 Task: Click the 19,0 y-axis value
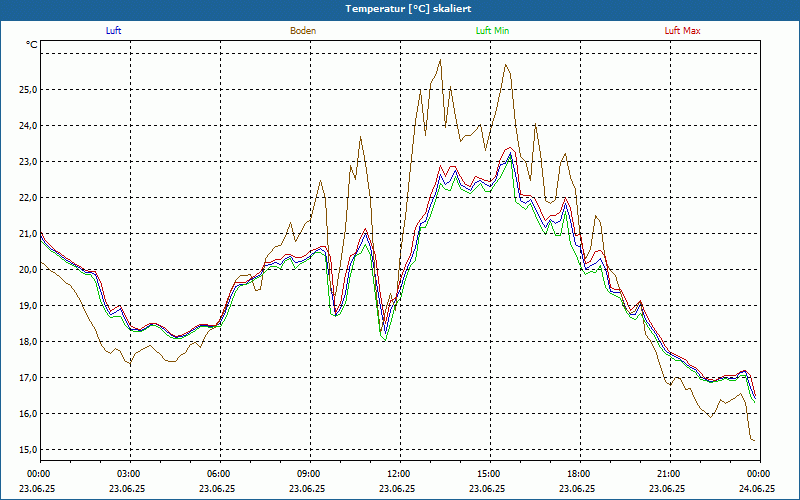[29, 306]
